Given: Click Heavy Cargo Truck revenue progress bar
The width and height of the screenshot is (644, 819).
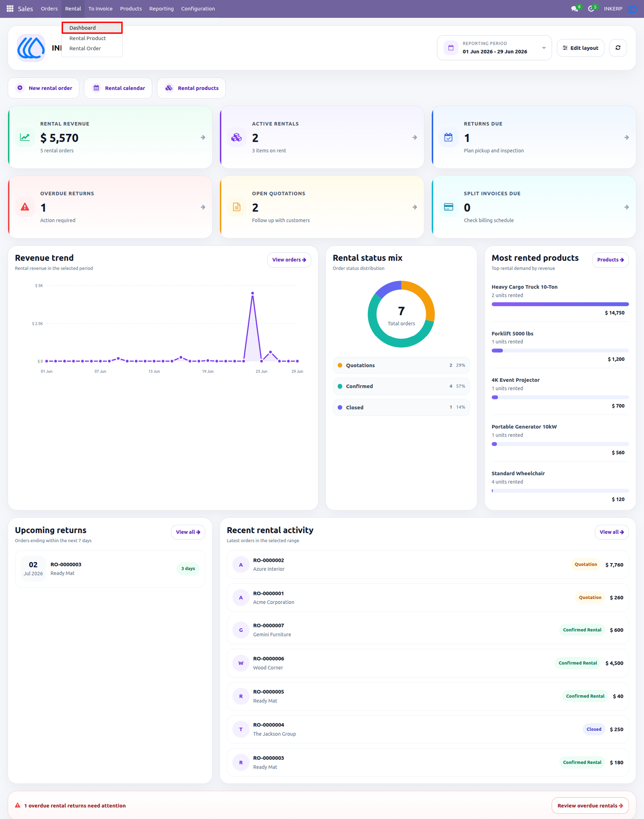Looking at the screenshot, I should pyautogui.click(x=560, y=304).
